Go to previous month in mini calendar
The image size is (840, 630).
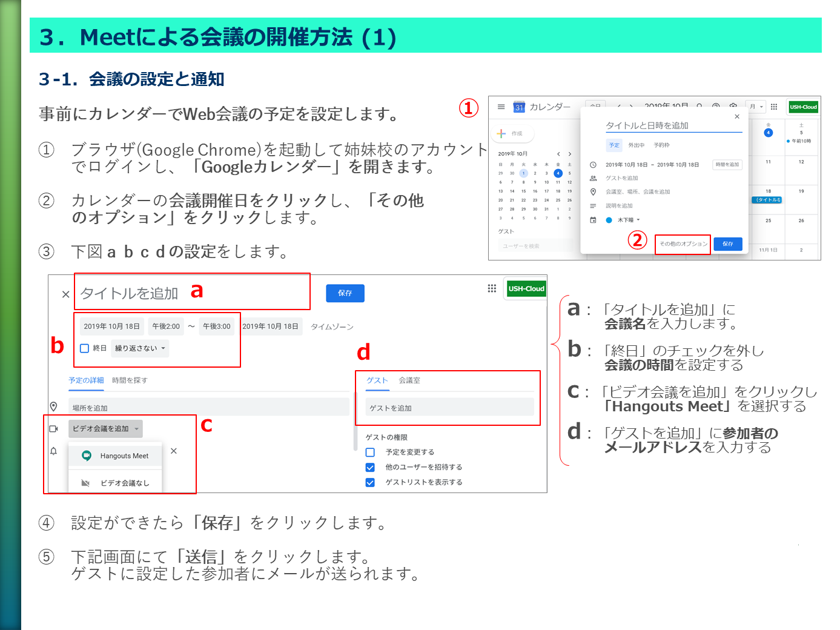coord(558,154)
